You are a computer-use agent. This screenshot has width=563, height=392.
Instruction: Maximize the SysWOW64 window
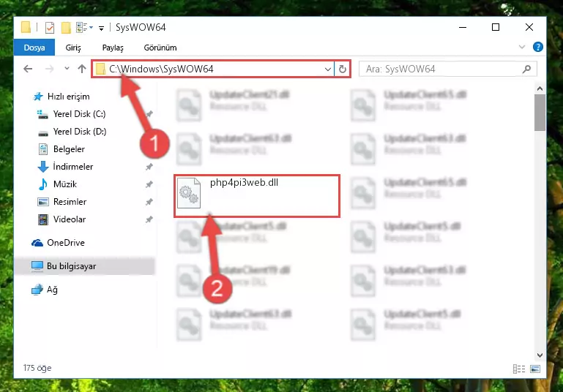pos(496,27)
